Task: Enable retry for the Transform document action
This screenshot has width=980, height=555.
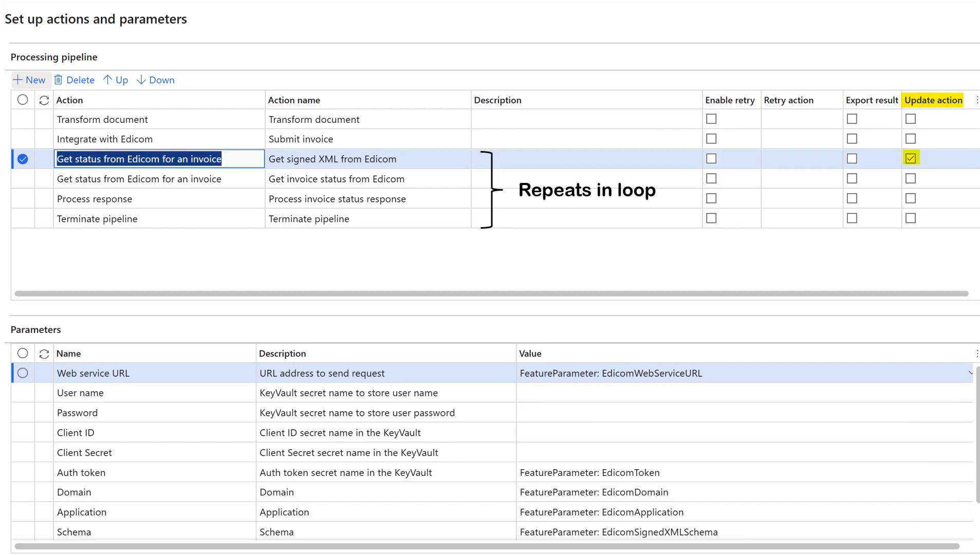Action: pos(711,119)
